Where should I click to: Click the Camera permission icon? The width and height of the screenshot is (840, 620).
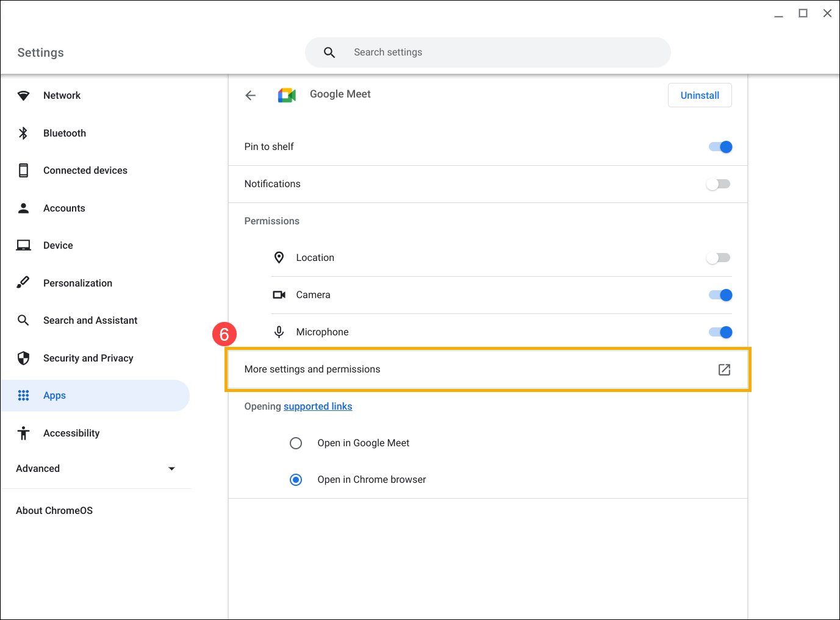coord(279,295)
